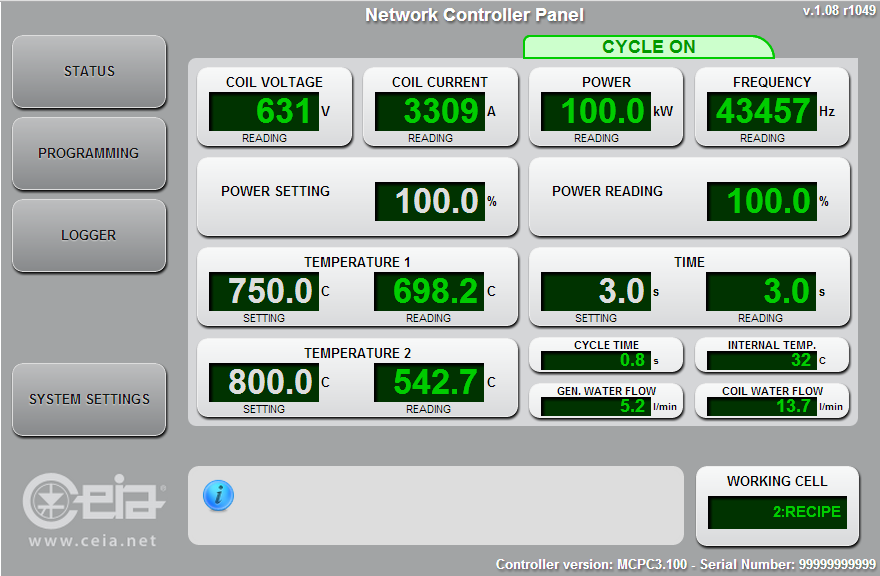Open the Working Cell recipe selector
The height and width of the screenshot is (576, 880).
[x=777, y=512]
